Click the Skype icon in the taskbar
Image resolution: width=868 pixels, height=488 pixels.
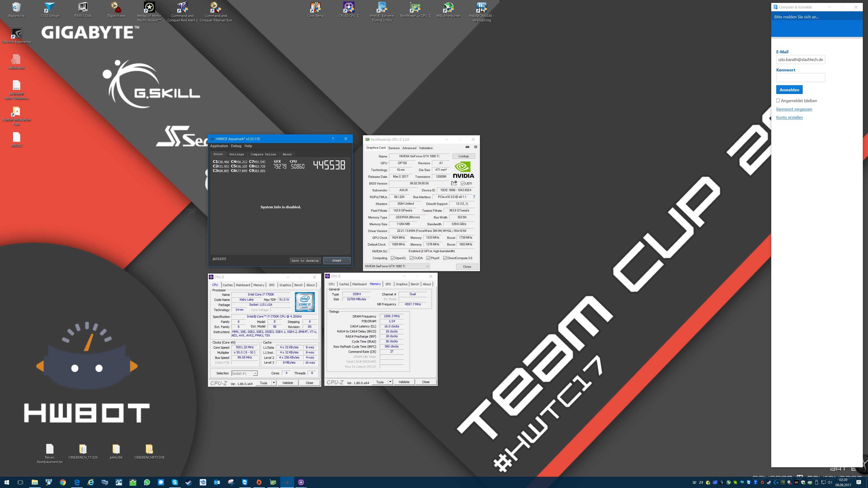pyautogui.click(x=175, y=482)
